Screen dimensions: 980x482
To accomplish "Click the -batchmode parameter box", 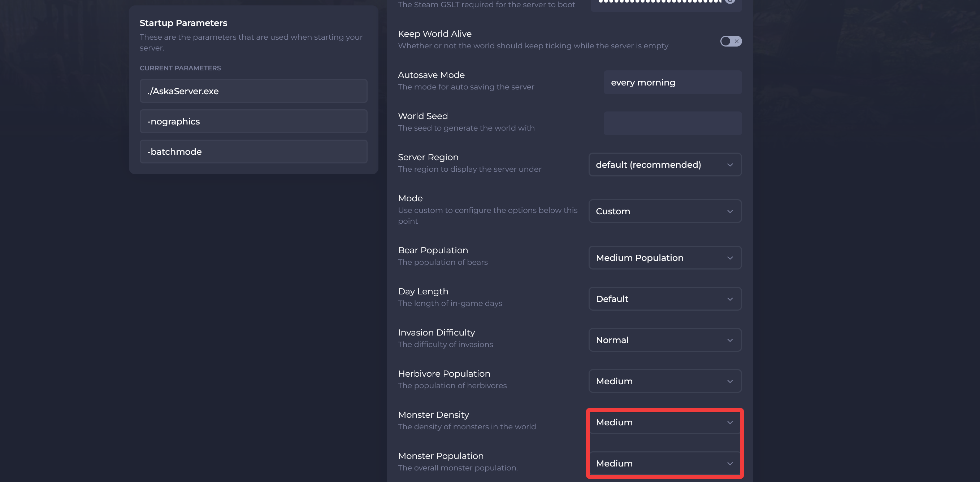I will 253,152.
